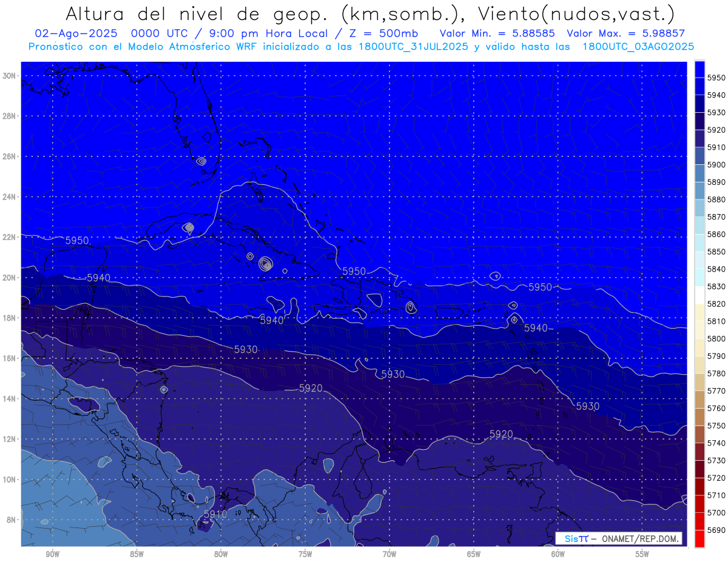Click the 30N latitude axis label

tap(9, 76)
